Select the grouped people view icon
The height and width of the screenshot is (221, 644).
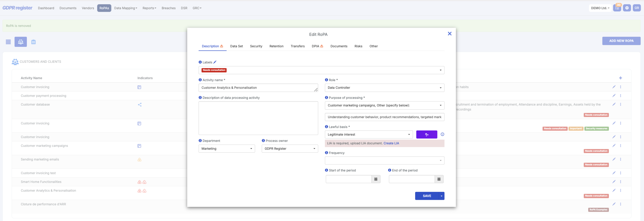[21, 42]
